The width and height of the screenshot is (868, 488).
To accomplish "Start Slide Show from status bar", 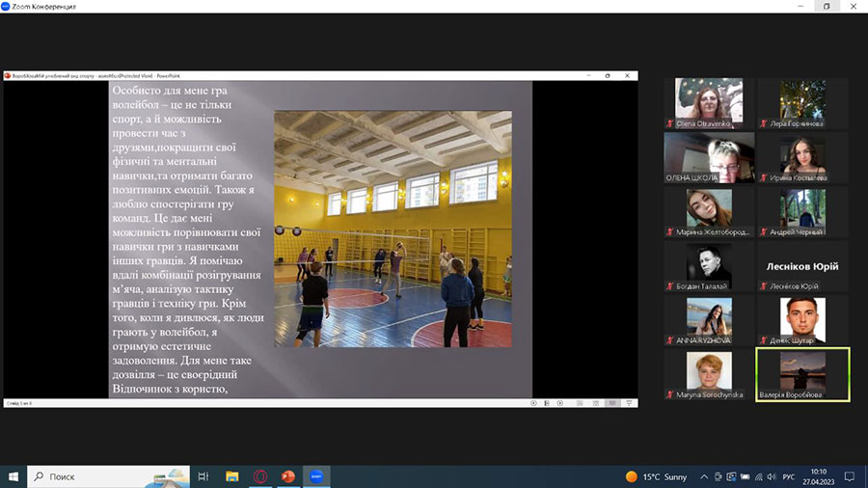I will tap(629, 403).
